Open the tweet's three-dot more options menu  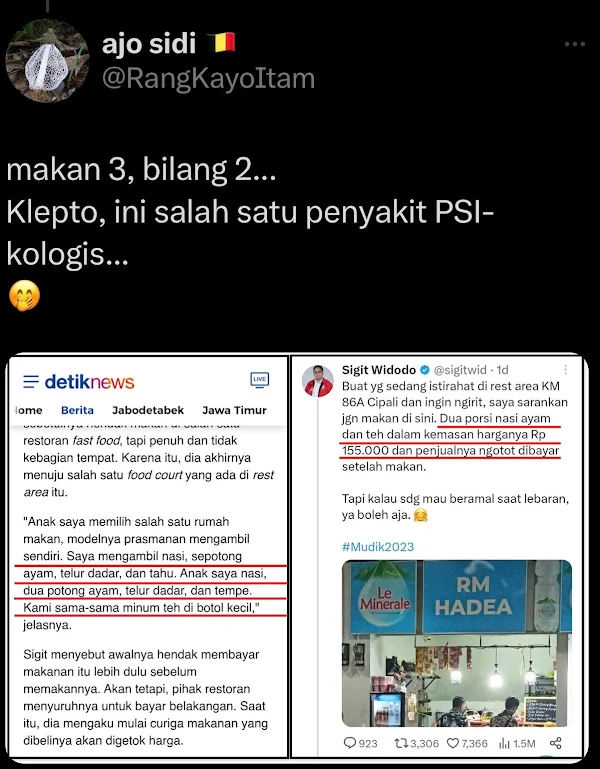click(574, 44)
